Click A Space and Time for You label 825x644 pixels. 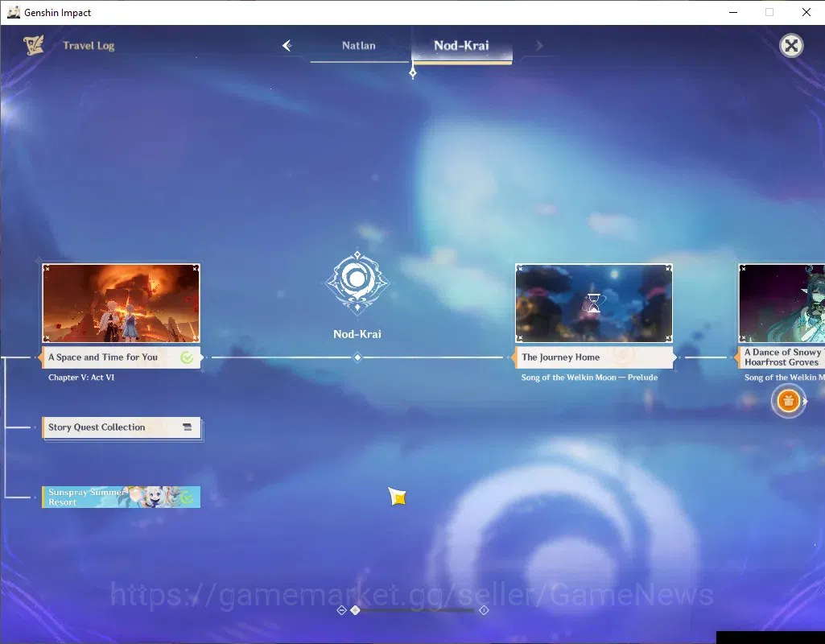pyautogui.click(x=121, y=357)
